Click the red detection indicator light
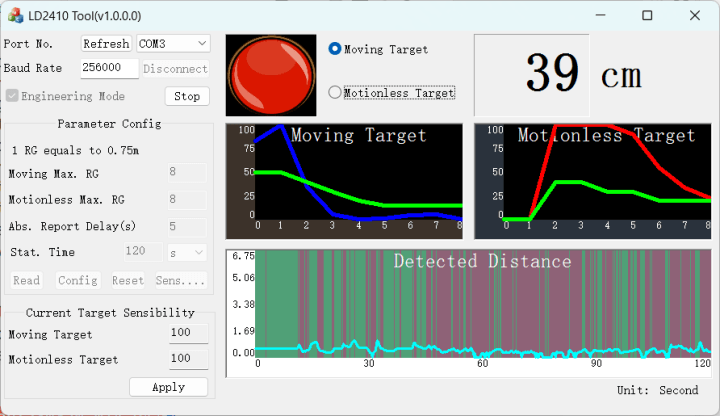This screenshot has height=416, width=720. [271, 75]
